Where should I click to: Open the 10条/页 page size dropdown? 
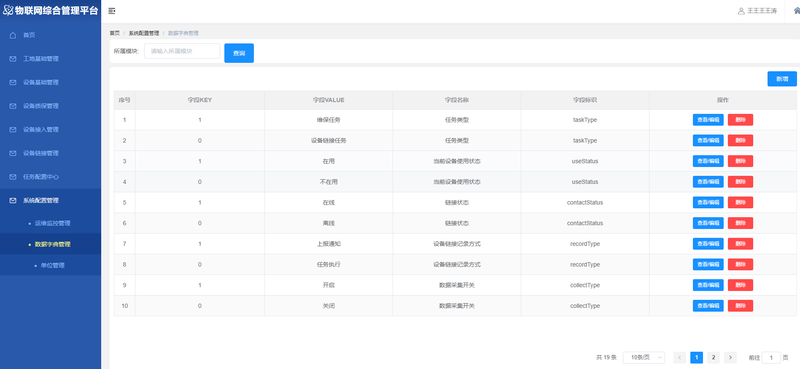point(644,357)
